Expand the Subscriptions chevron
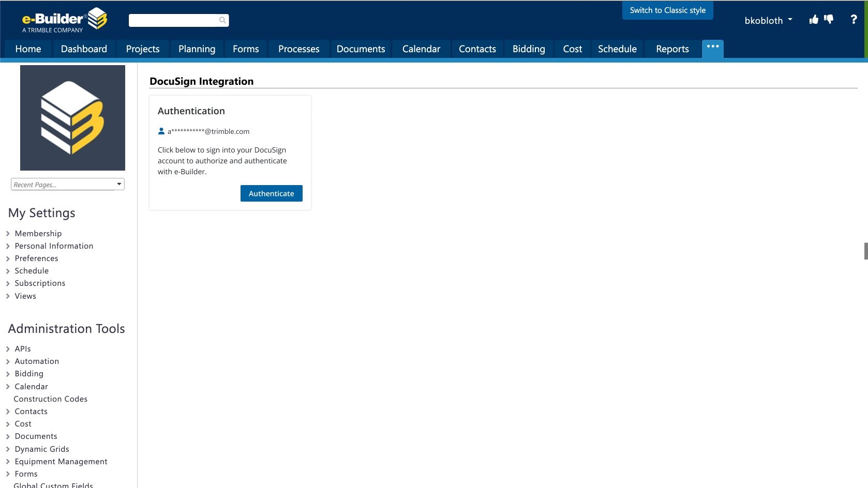Screen dimensions: 868x488 pyautogui.click(x=8, y=283)
